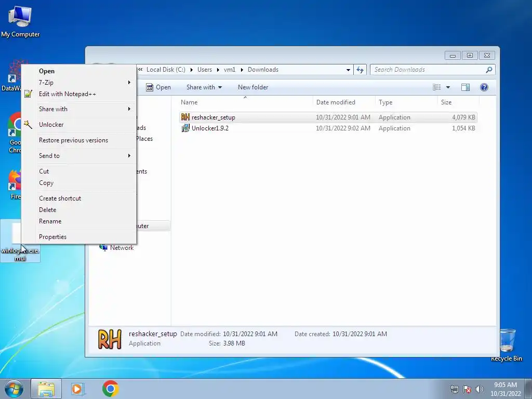Click the network tray icon
Image resolution: width=532 pixels, height=399 pixels.
click(x=454, y=389)
